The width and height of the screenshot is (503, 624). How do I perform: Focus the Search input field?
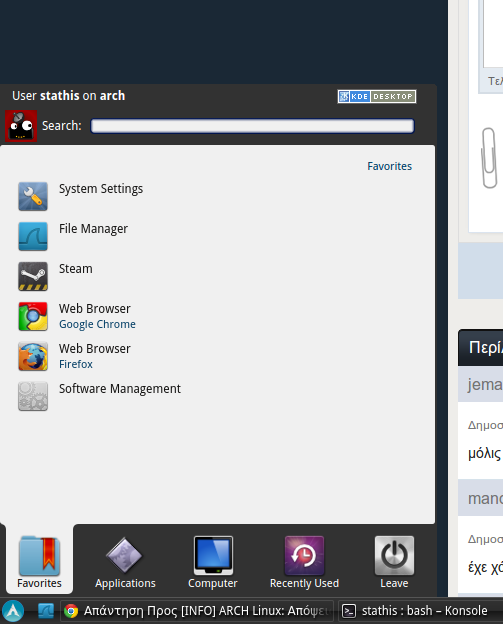click(252, 126)
